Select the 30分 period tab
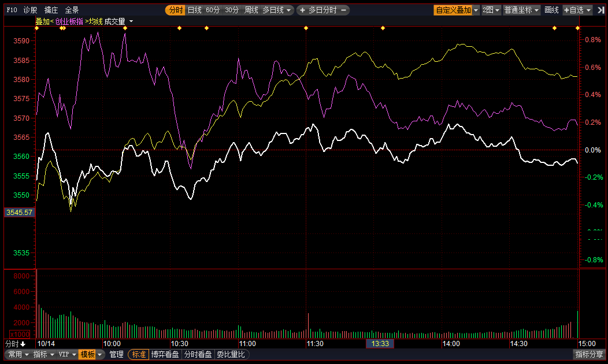This screenshot has width=608, height=364. coord(232,10)
